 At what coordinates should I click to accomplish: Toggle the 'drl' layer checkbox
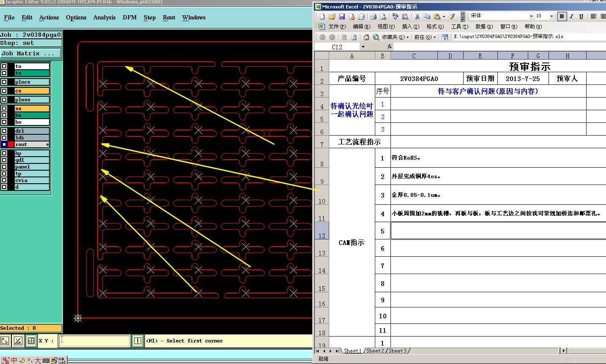[x=4, y=131]
